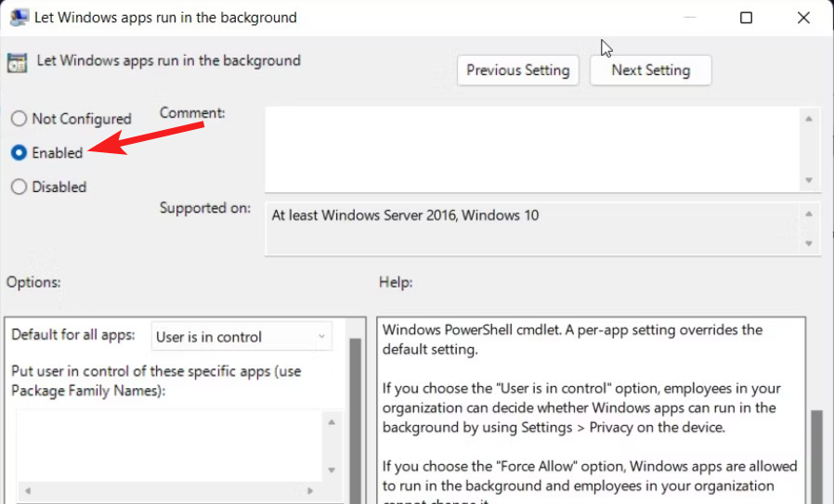Select the Enabled radio button
The image size is (834, 504).
tap(19, 152)
